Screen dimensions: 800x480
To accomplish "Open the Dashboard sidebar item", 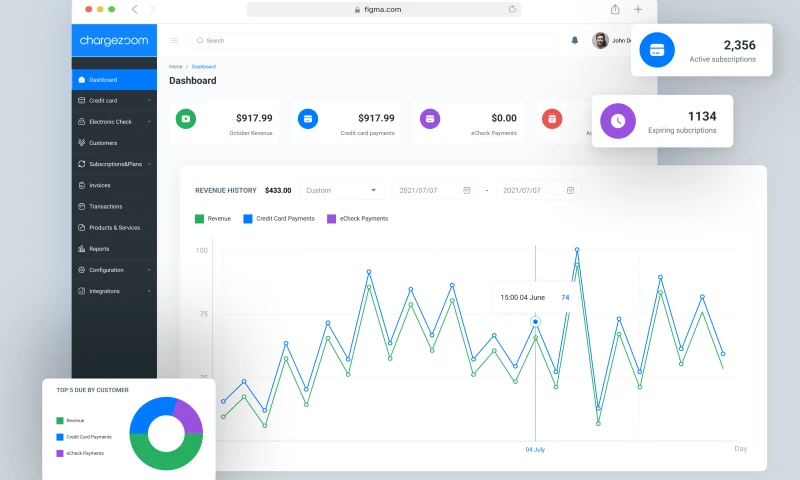I will [114, 80].
